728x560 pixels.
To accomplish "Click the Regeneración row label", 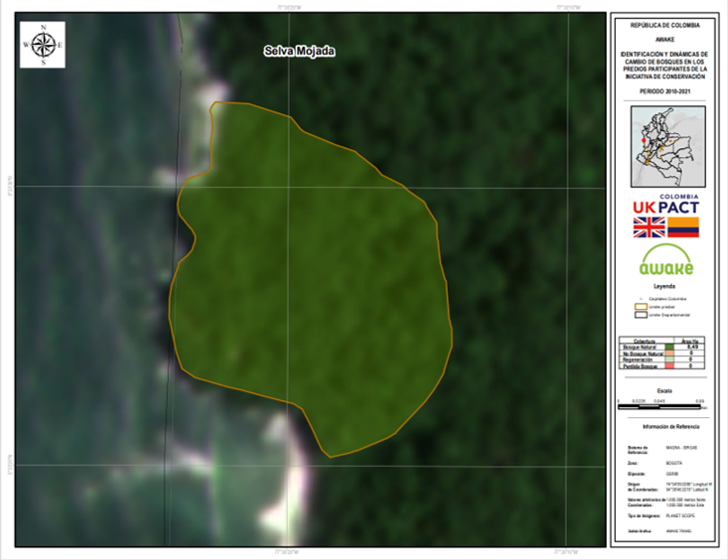I will 638,359.
